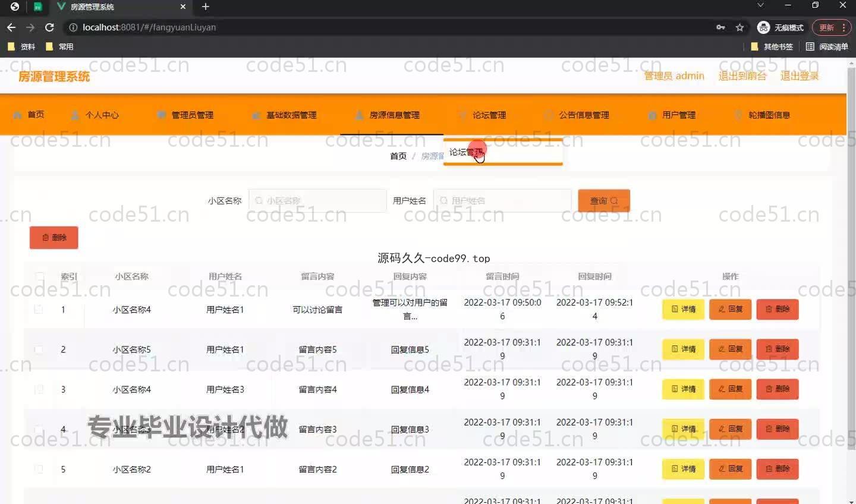Go to the 首页 navigation item
This screenshot has height=504, width=856.
pyautogui.click(x=30, y=114)
